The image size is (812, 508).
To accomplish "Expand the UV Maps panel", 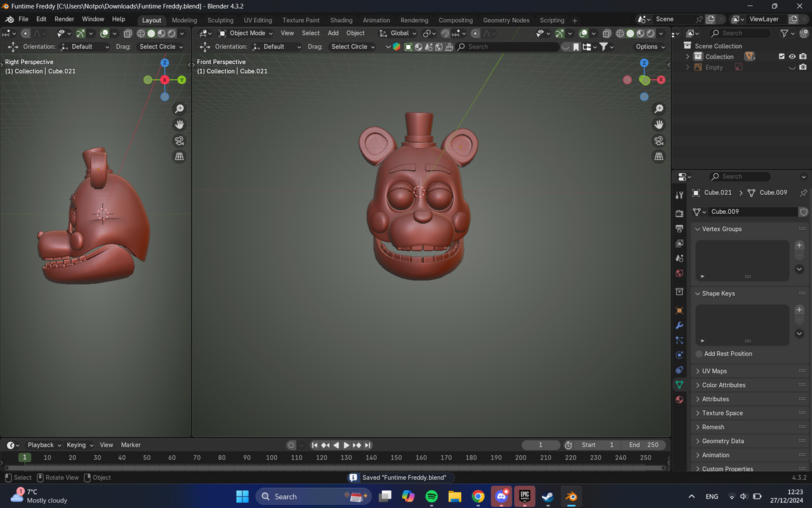I will tap(698, 371).
